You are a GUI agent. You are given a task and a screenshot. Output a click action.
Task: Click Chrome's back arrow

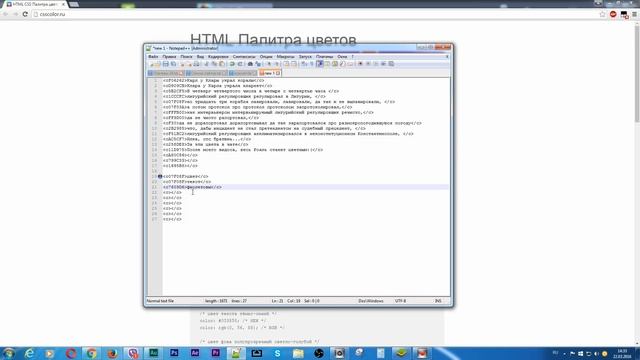(x=6, y=14)
